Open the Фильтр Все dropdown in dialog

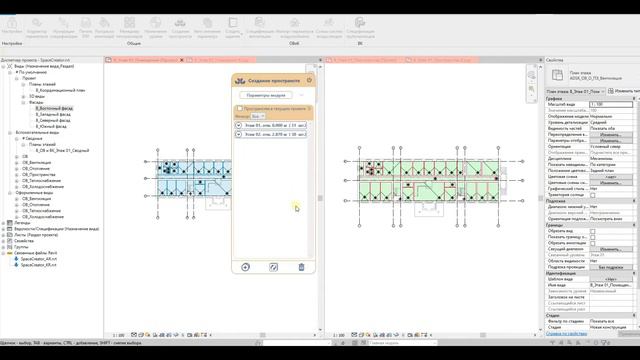[x=258, y=116]
